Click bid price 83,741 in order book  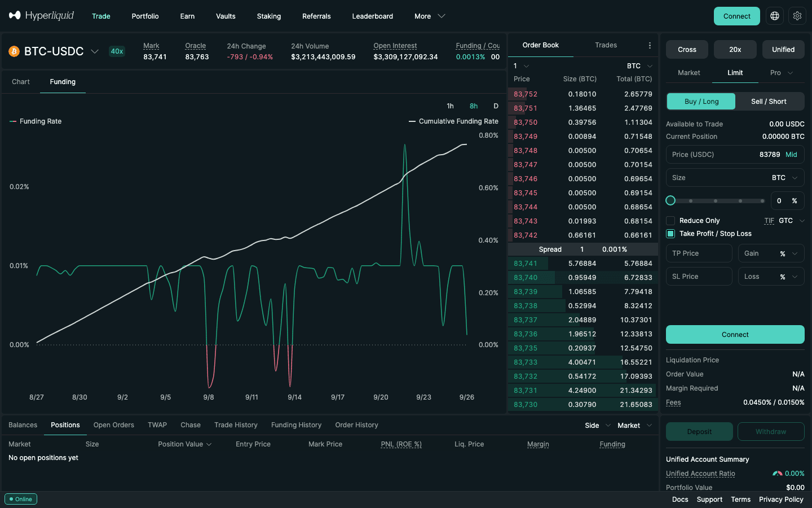click(526, 264)
